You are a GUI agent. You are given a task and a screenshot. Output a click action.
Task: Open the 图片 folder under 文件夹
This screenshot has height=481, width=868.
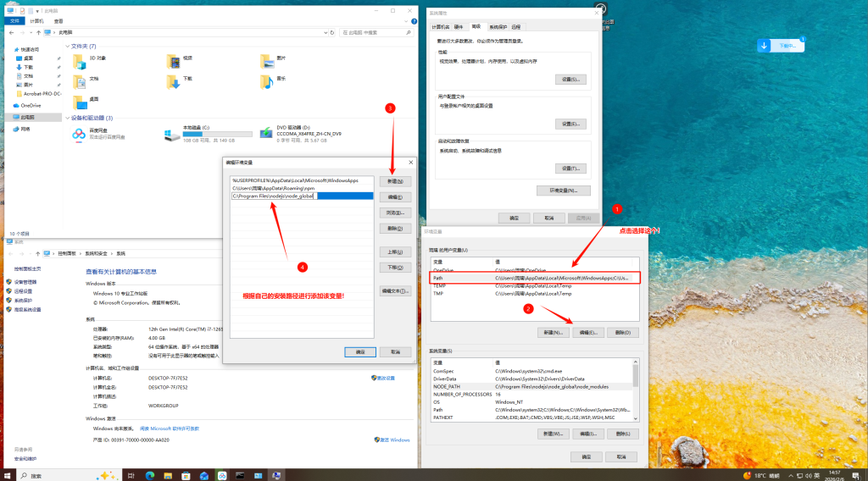273,60
